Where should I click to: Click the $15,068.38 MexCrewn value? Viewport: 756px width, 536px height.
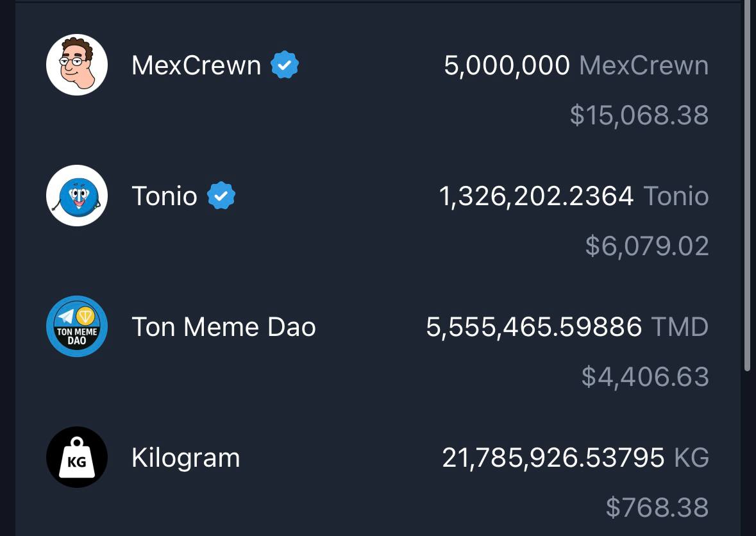pyautogui.click(x=639, y=115)
